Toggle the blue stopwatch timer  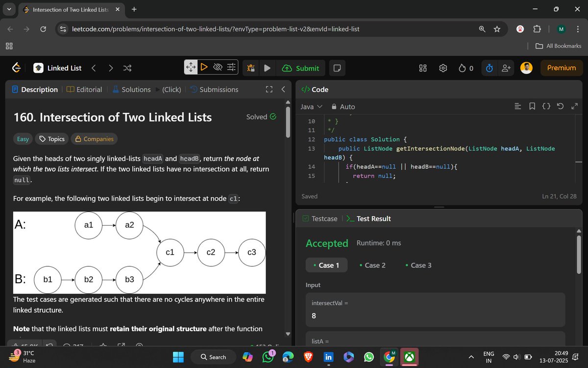489,68
